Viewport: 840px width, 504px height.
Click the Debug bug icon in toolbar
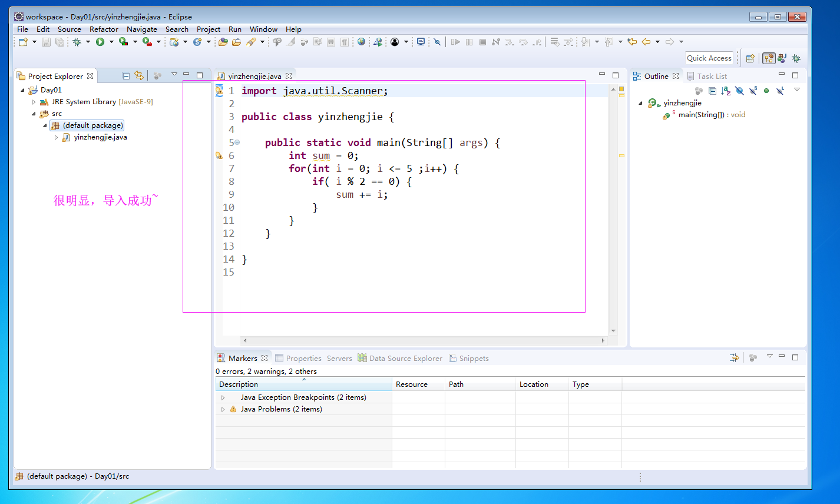click(77, 42)
